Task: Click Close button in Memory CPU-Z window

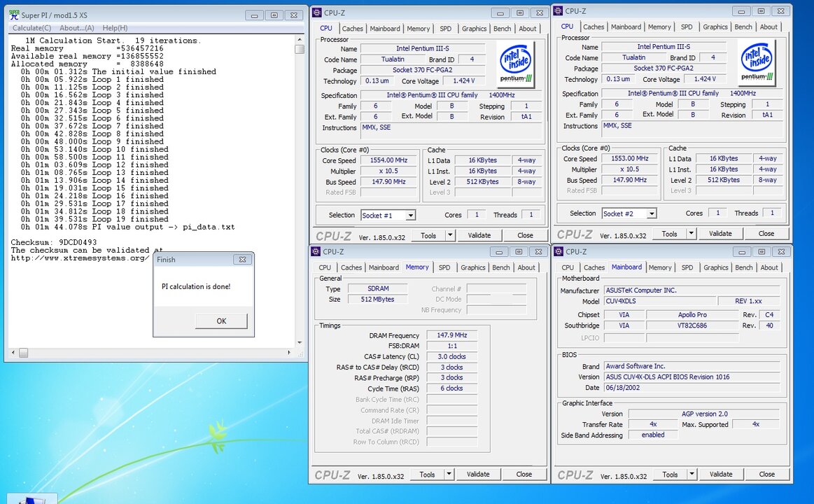Action: click(524, 474)
